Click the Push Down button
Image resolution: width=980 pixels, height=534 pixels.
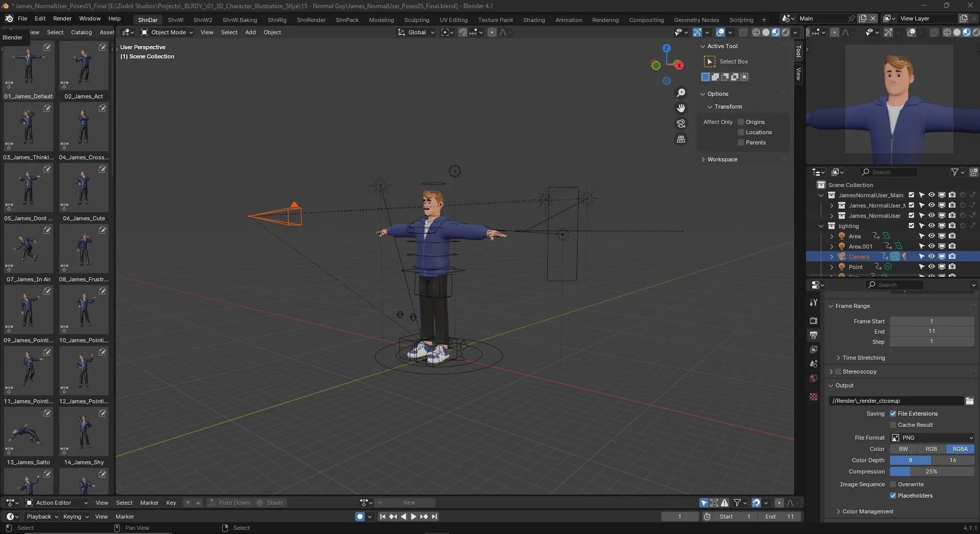point(233,503)
